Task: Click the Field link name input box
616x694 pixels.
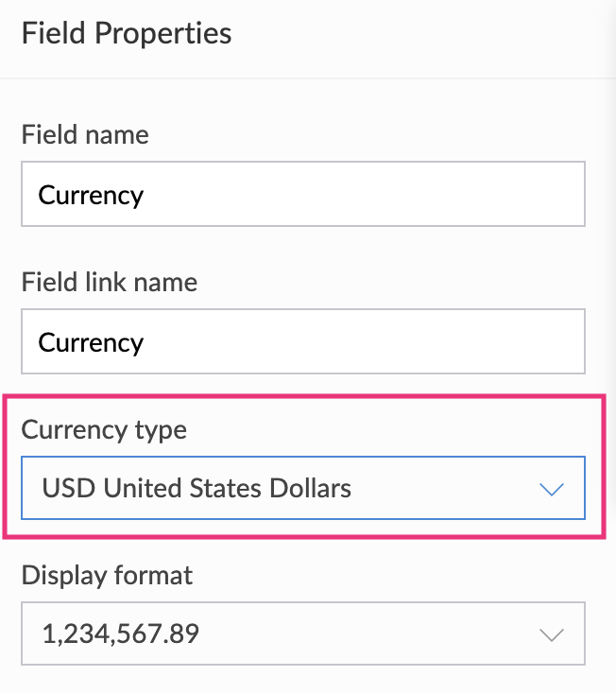Action: click(302, 342)
